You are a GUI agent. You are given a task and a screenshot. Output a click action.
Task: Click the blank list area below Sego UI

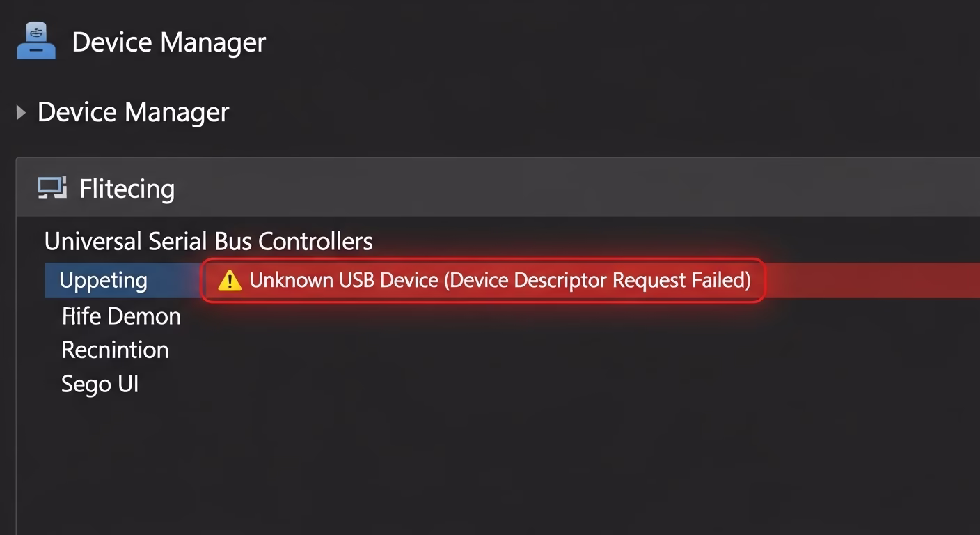click(418, 460)
